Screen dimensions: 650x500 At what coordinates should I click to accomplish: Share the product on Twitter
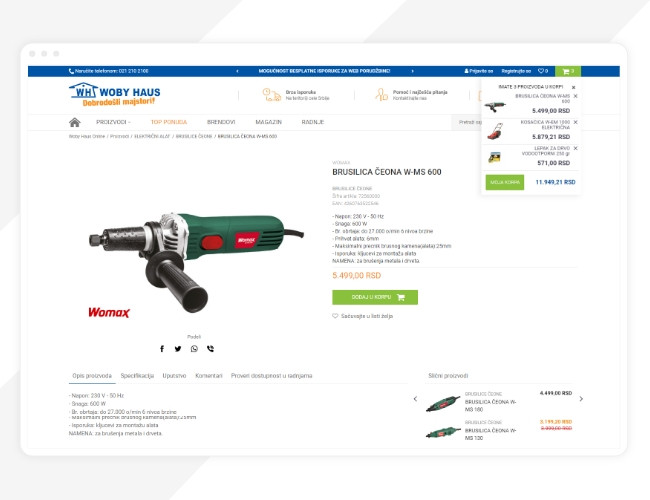(x=178, y=349)
